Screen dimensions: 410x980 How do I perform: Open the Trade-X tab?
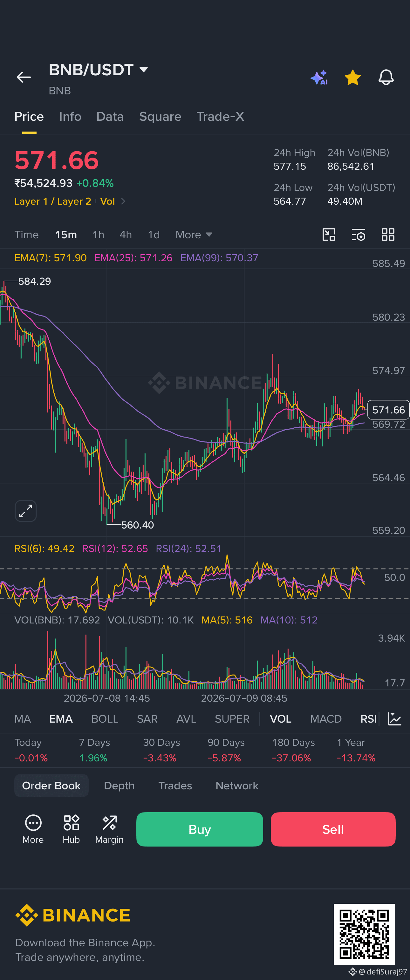[220, 116]
